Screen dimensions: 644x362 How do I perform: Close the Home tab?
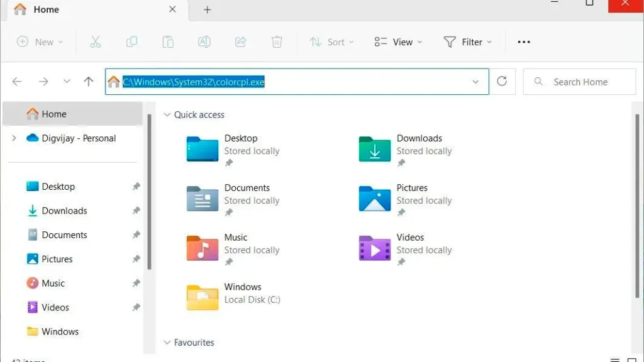[172, 9]
